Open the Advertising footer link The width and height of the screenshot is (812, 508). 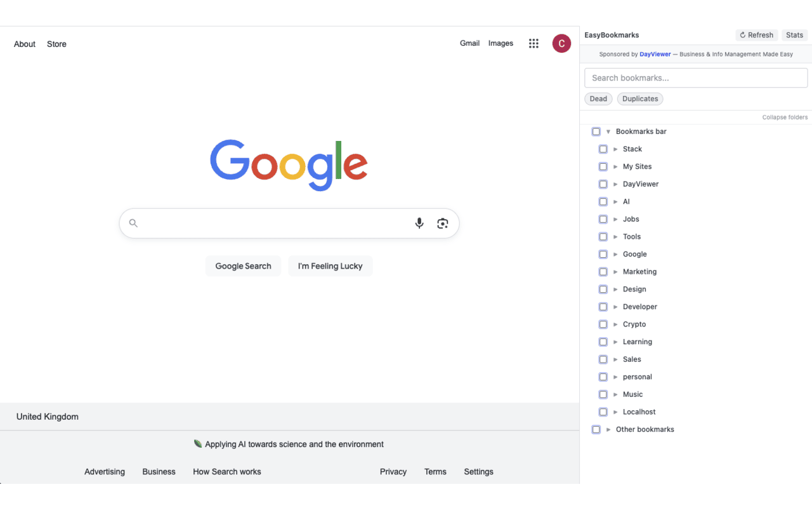tap(105, 472)
